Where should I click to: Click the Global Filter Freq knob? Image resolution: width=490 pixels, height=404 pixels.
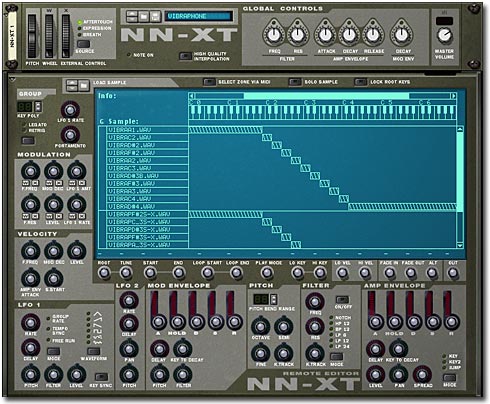[x=274, y=35]
